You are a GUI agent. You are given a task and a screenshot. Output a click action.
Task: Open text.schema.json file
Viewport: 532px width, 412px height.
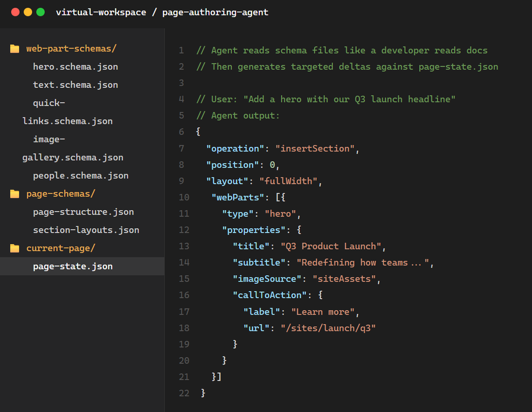coord(75,85)
